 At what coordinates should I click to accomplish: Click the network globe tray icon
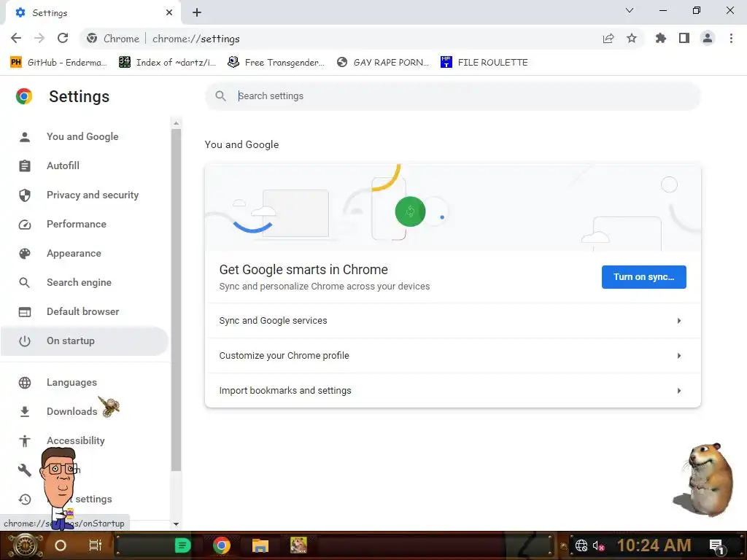(581, 545)
